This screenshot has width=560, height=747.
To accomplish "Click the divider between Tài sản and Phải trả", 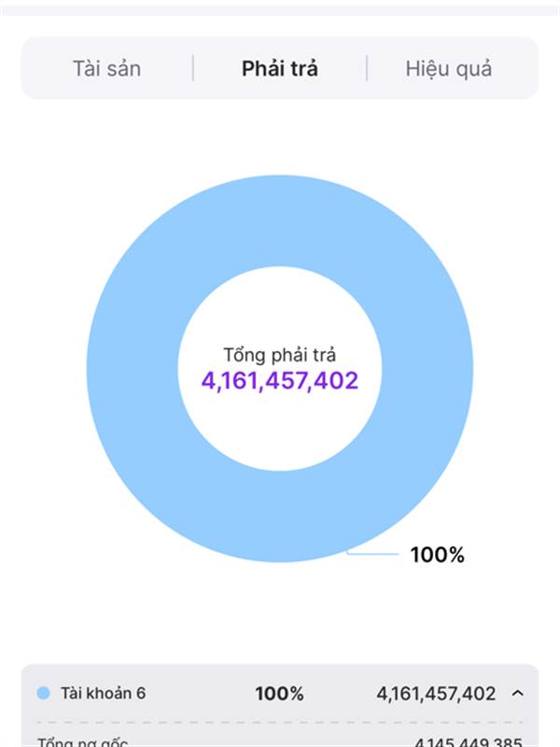I will click(x=193, y=68).
